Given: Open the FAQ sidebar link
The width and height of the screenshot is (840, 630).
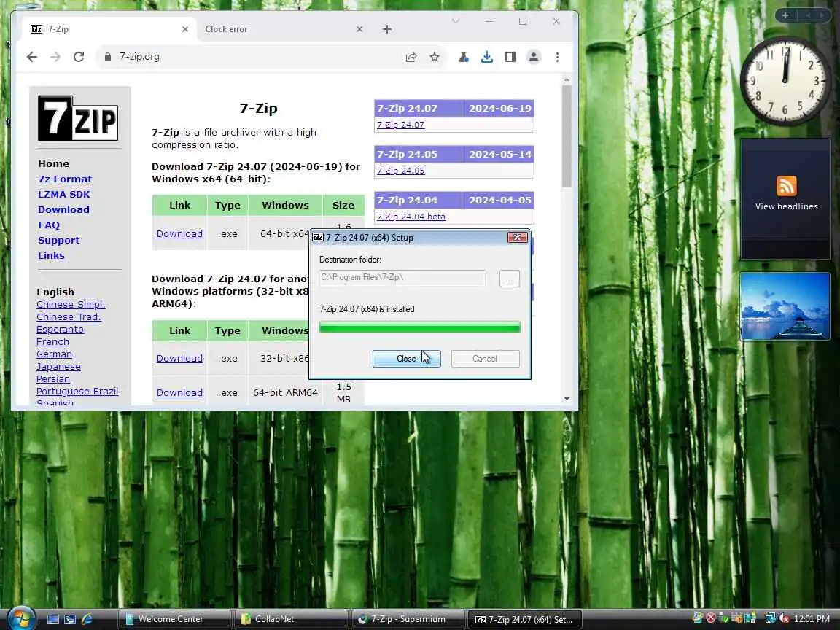Looking at the screenshot, I should (49, 225).
